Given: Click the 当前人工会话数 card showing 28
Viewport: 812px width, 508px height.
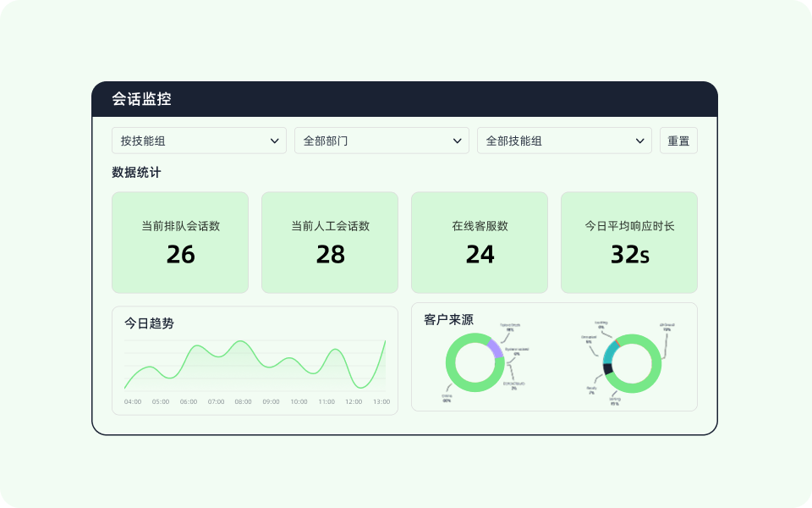Looking at the screenshot, I should (330, 242).
